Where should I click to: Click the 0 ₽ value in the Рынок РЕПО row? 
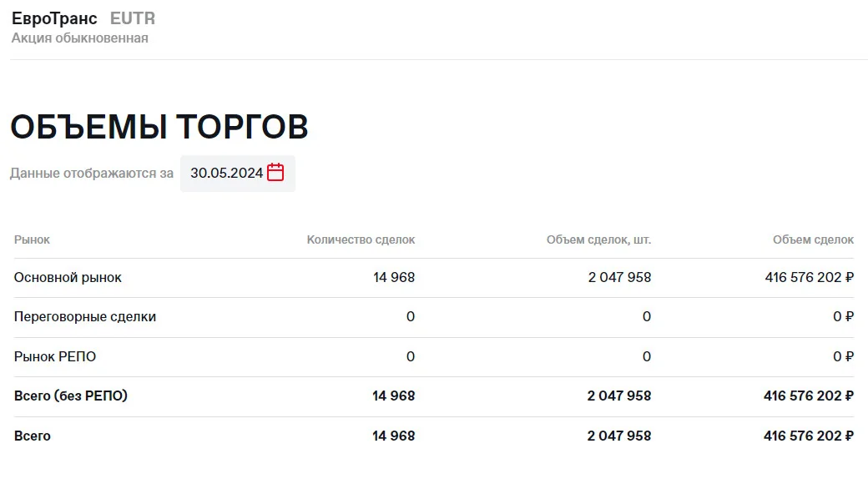click(844, 357)
